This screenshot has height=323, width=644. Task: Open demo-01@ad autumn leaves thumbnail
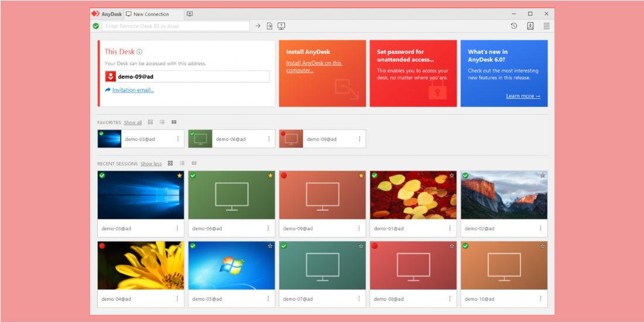click(413, 195)
